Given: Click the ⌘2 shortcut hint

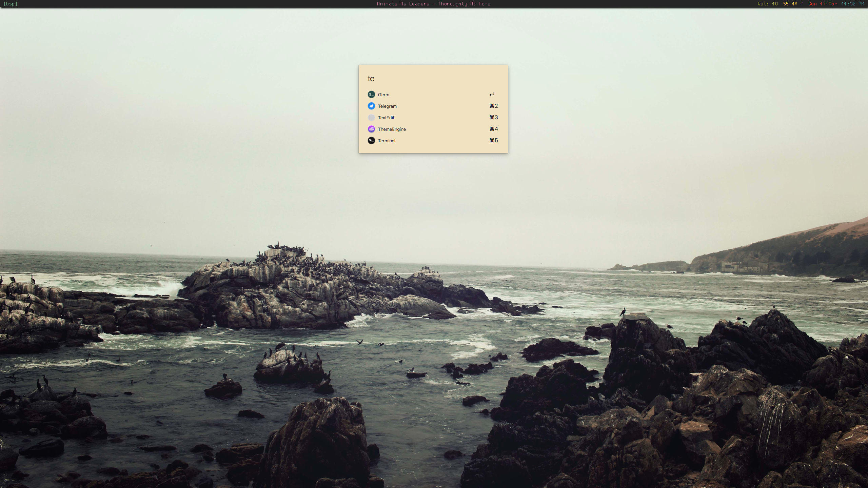Looking at the screenshot, I should [x=494, y=106].
